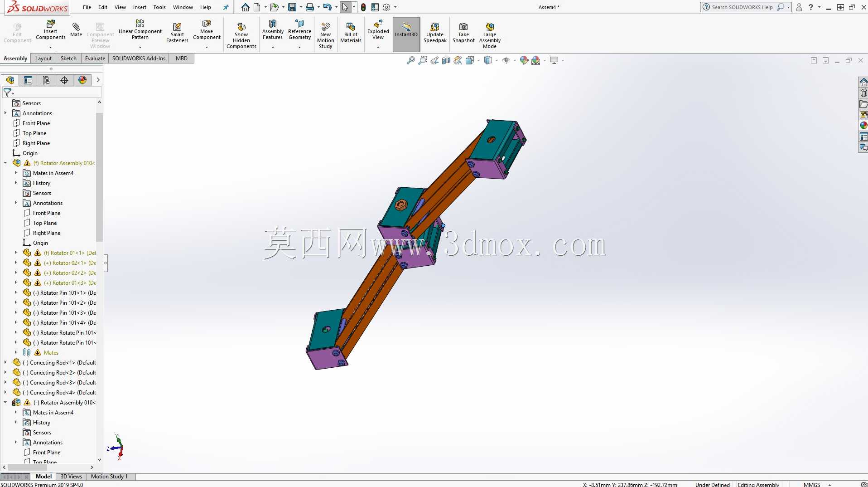Open the Options gear icon
868x487 pixels.
click(x=386, y=7)
